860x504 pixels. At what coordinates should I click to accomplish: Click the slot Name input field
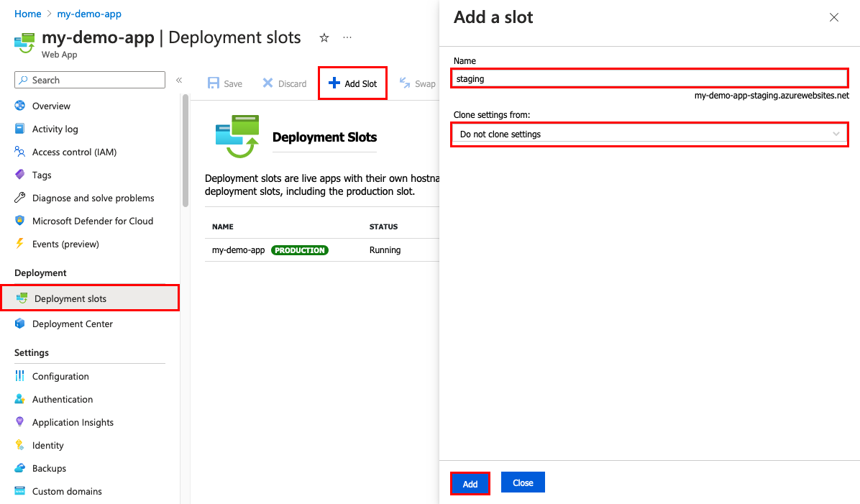tap(649, 78)
